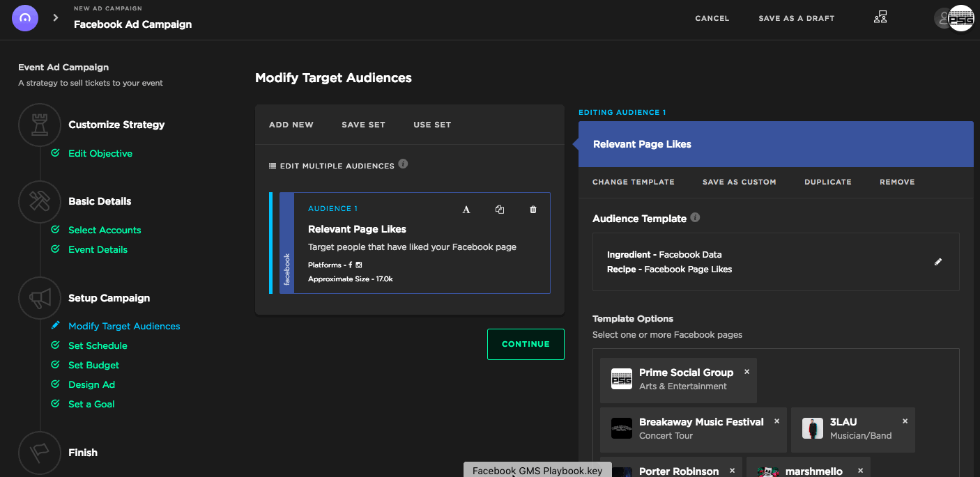
Task: Select the Finish flag icon
Action: click(x=40, y=453)
